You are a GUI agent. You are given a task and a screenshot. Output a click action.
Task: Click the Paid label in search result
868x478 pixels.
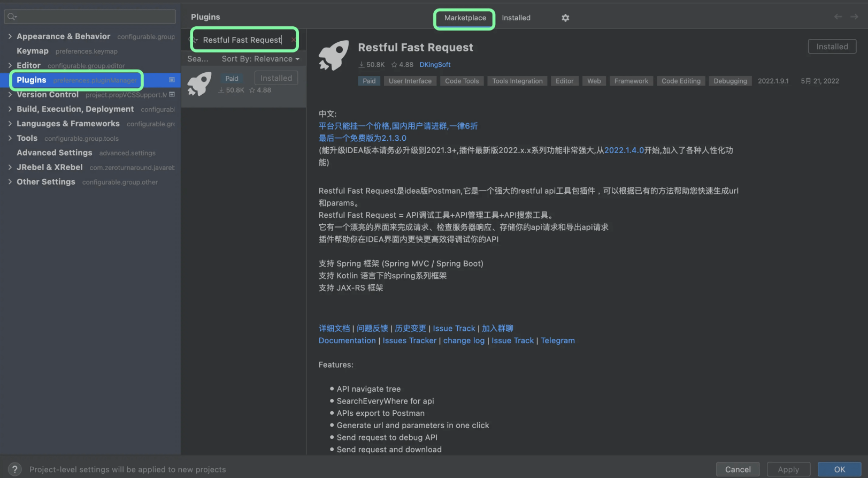[x=232, y=78]
